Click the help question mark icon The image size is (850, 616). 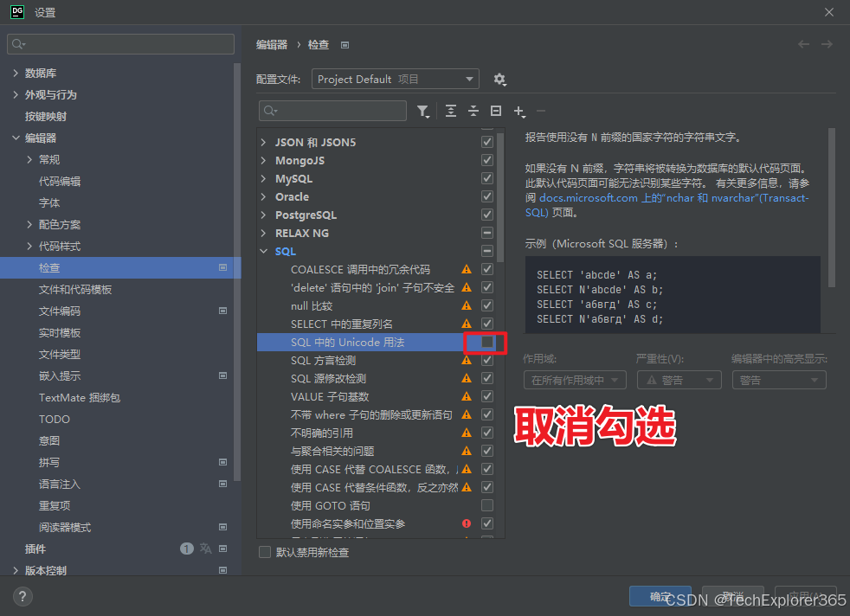tap(23, 596)
